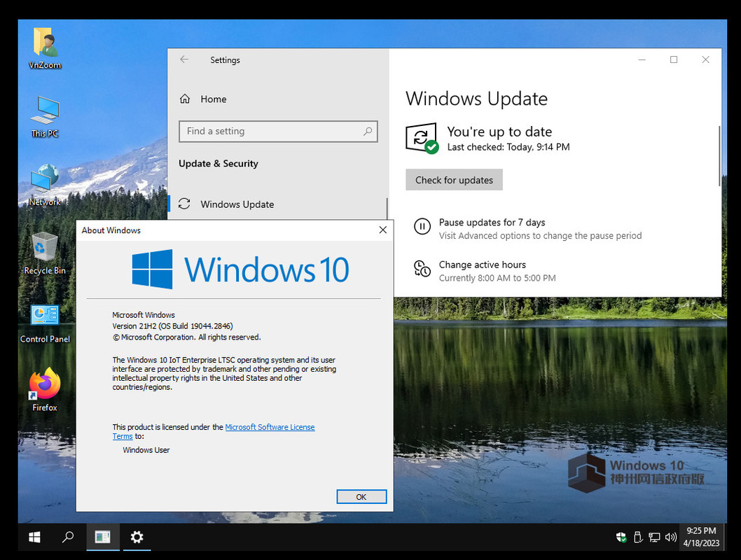The image size is (741, 560).
Task: Click the pause circle icon
Action: point(422,227)
